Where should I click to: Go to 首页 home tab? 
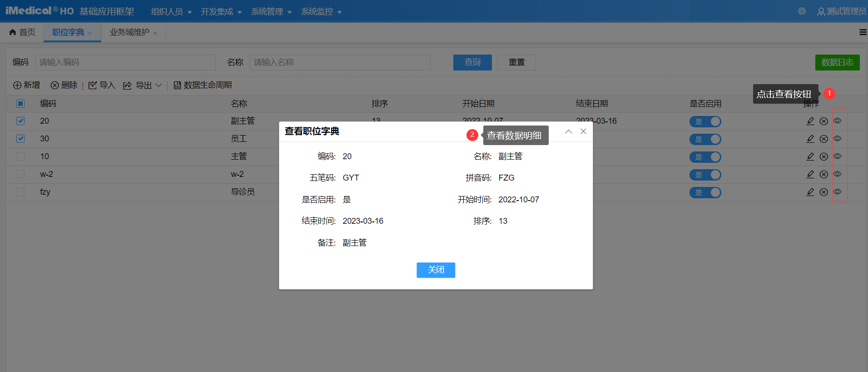[22, 32]
